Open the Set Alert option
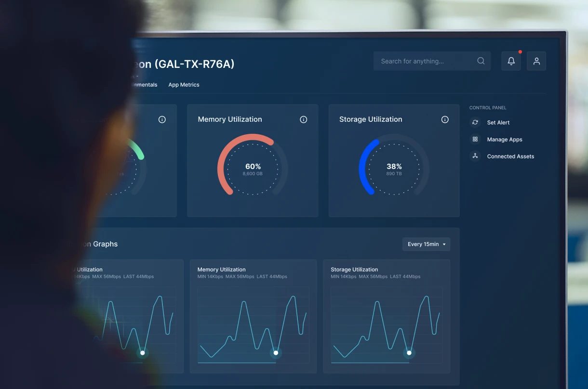The width and height of the screenshot is (588, 389). pos(498,122)
